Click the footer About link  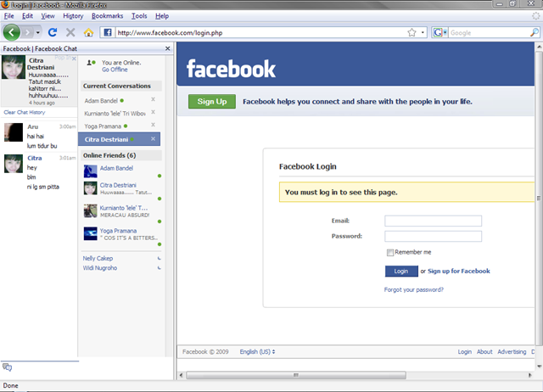click(484, 352)
